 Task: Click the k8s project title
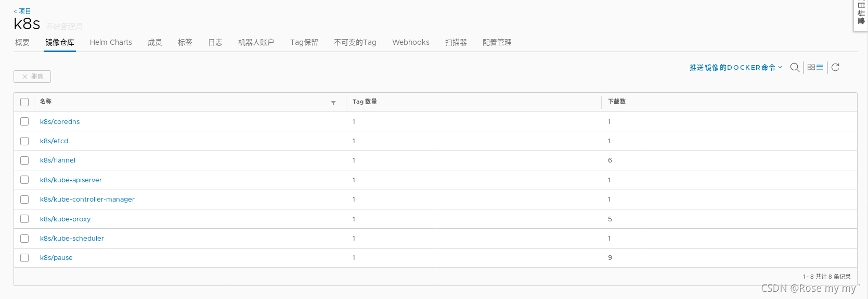(x=27, y=24)
